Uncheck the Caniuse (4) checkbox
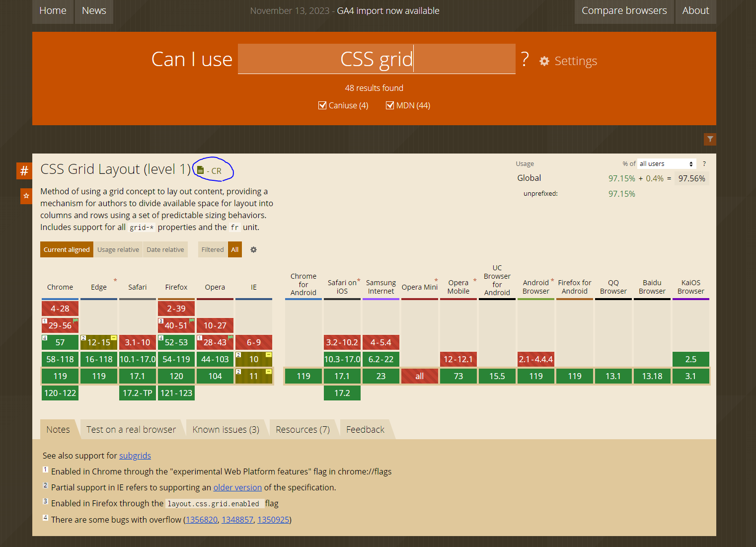The image size is (756, 547). (322, 105)
